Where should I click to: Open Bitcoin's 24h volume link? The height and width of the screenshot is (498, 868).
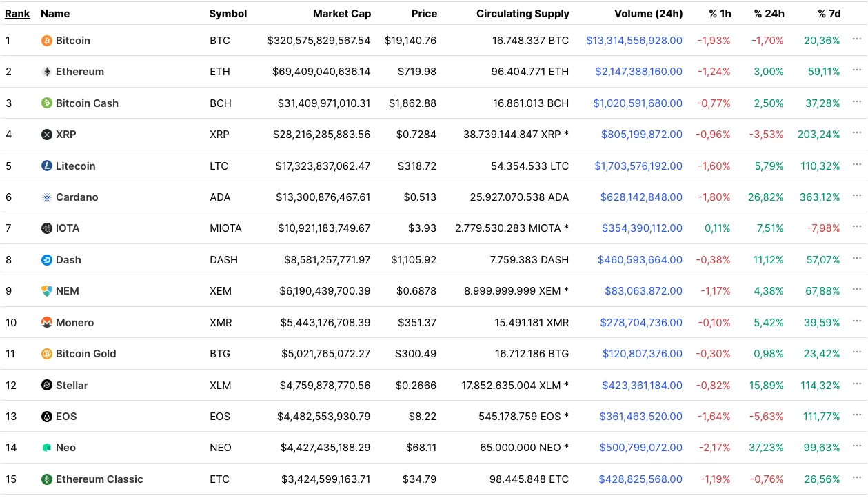[x=634, y=41]
